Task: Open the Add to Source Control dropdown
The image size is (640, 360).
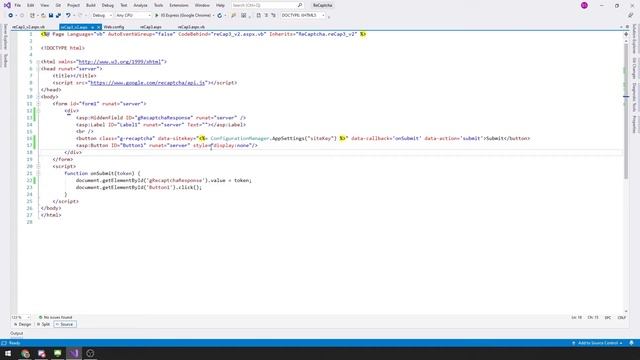Action: point(597,343)
